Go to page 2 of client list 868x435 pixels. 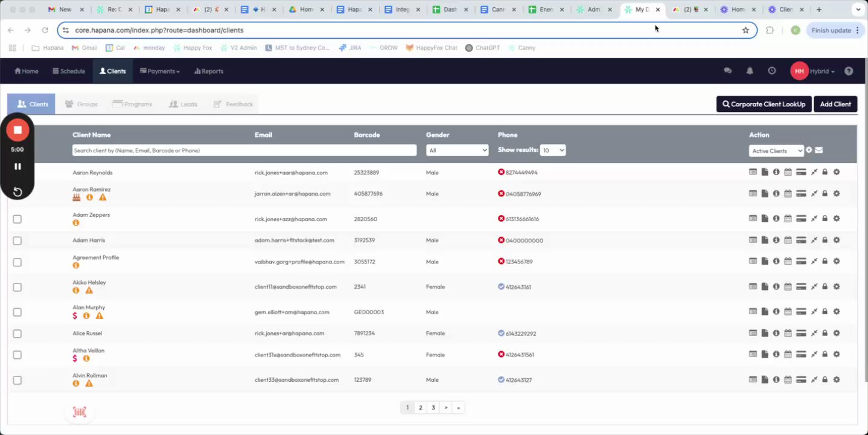(x=420, y=408)
